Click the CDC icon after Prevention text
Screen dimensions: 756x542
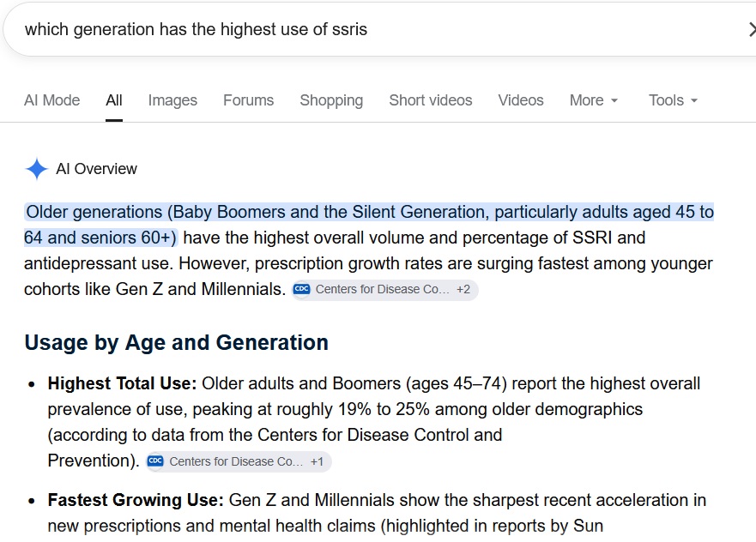tap(155, 461)
